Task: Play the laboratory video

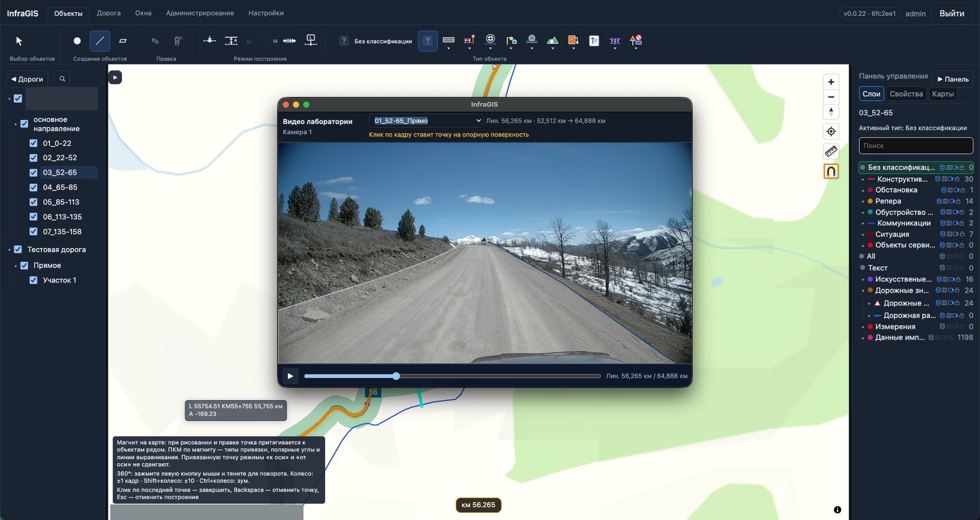Action: 290,376
